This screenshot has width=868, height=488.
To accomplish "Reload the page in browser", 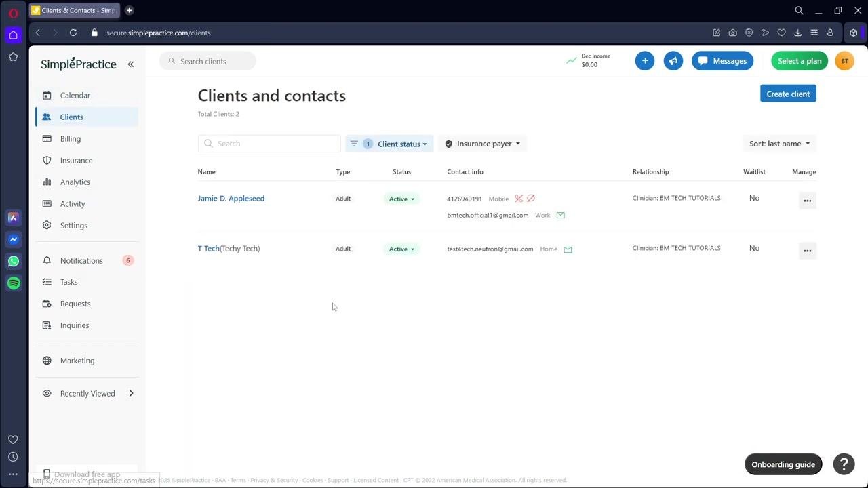I will [x=73, y=33].
